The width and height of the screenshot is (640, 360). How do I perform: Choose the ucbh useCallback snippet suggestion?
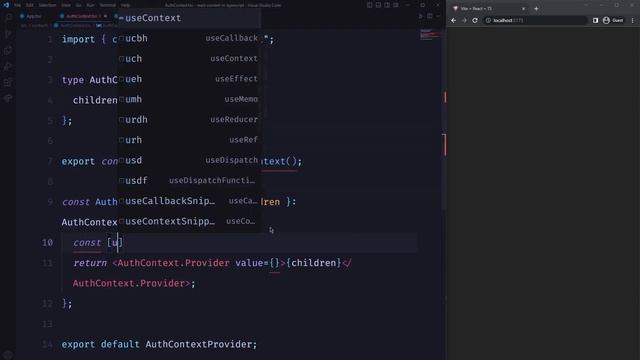coord(189,38)
